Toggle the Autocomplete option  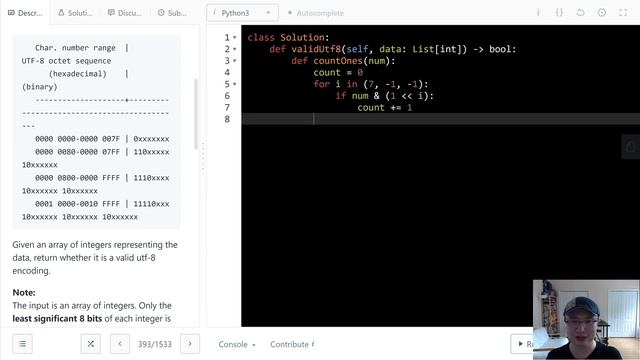316,13
